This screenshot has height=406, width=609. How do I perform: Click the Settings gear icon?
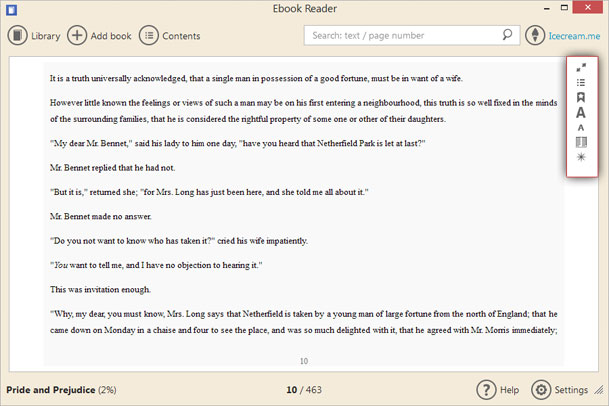coord(541,390)
